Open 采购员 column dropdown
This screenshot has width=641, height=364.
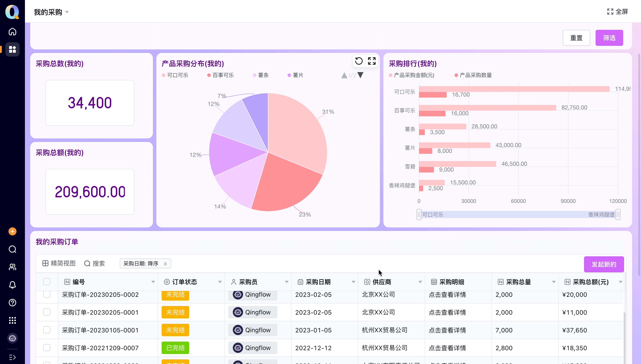click(286, 282)
